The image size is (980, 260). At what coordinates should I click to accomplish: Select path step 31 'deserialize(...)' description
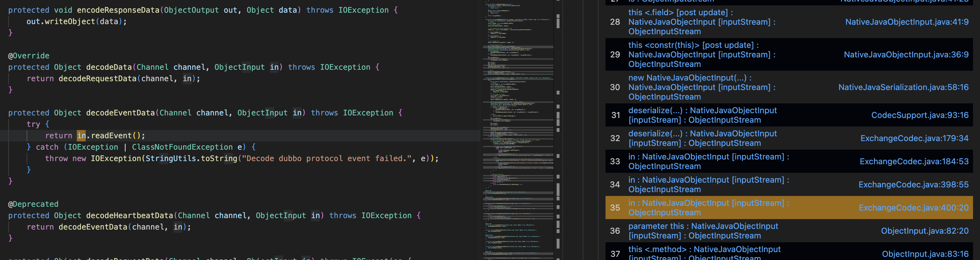[x=703, y=115]
